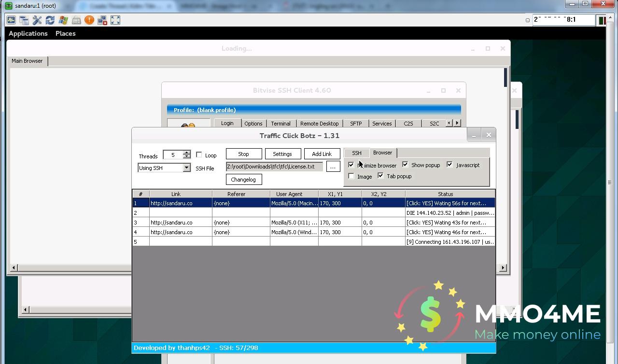Click the Main Browser scroll right arrow
The width and height of the screenshot is (618, 364).
503,267
